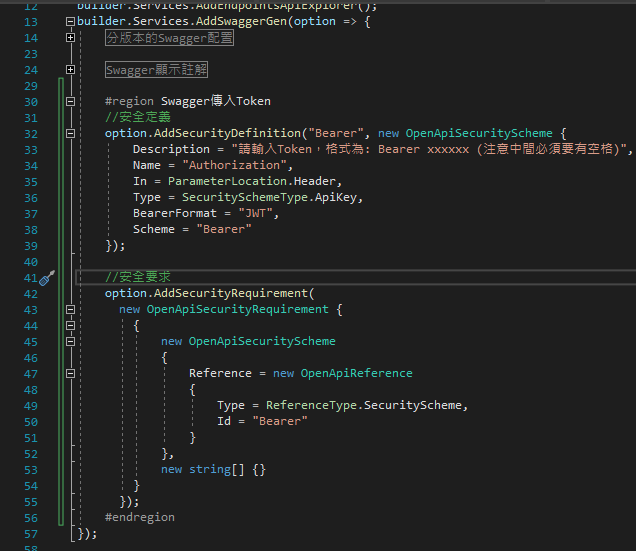Viewport: 636px width, 551px height.
Task: Collapse the AddSecurityDefinition block on line 32
Action: [70, 133]
